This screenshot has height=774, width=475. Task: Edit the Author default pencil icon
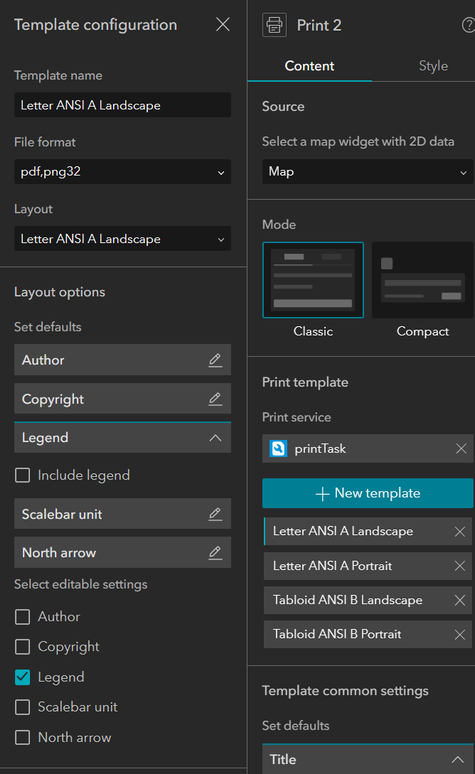tap(215, 360)
